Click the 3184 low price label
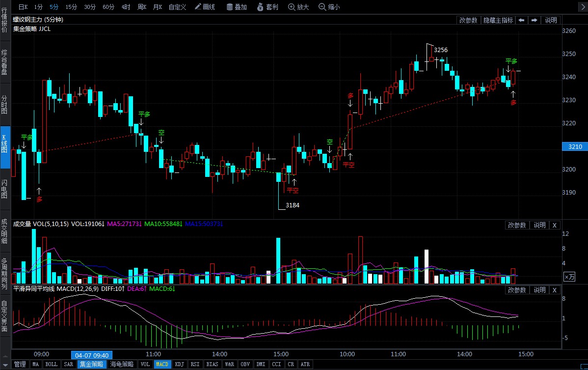 click(293, 205)
